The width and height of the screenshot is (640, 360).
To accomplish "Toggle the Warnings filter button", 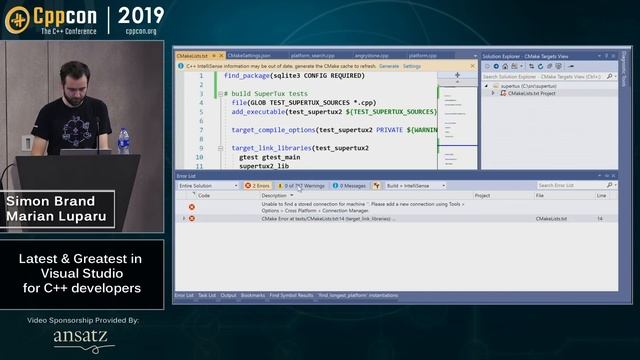I will coord(301,186).
